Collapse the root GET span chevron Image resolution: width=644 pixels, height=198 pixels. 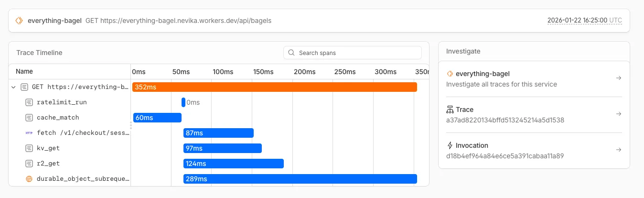[x=13, y=87]
